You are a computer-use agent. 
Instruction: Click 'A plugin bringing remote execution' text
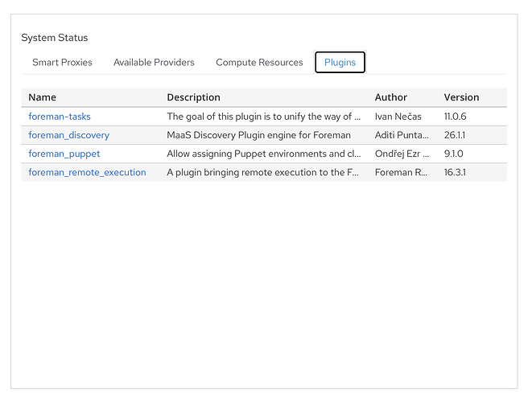(x=262, y=173)
